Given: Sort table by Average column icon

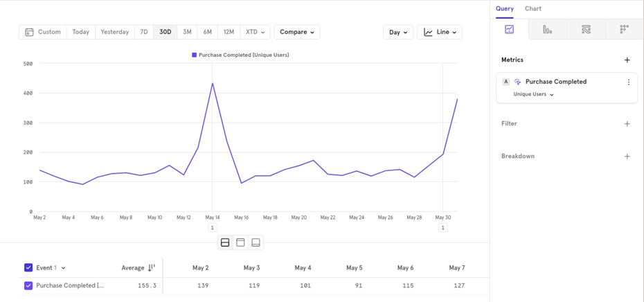Looking at the screenshot, I should coord(152,268).
